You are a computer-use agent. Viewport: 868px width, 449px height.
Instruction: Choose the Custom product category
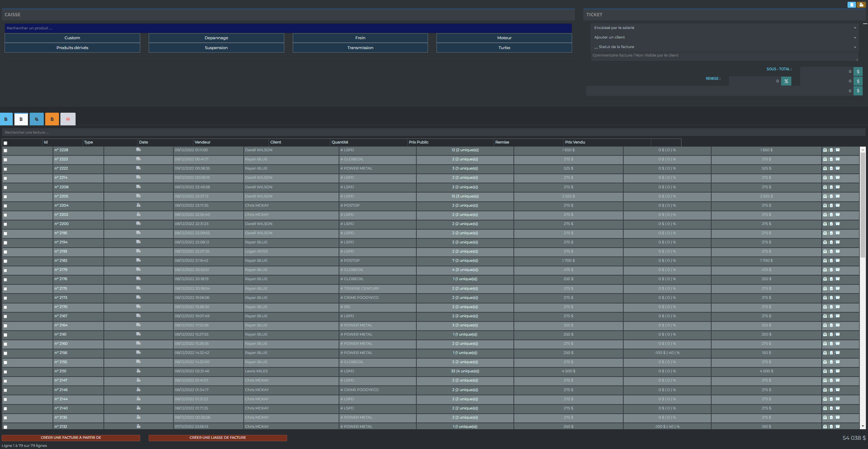point(72,38)
